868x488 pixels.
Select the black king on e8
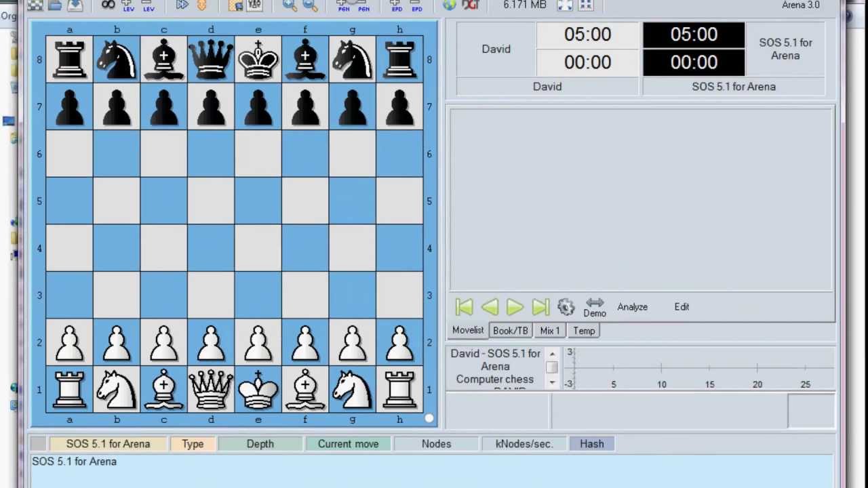(x=258, y=60)
